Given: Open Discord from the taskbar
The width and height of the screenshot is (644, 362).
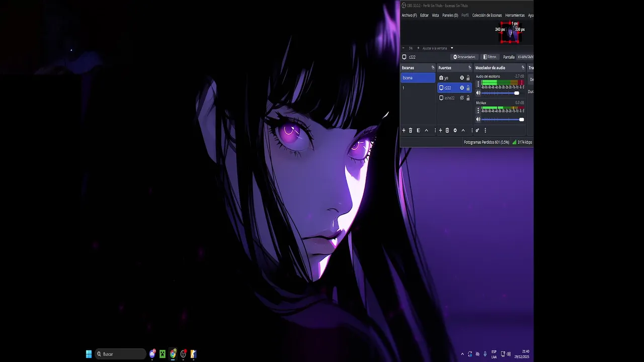Looking at the screenshot, I should coord(152,354).
